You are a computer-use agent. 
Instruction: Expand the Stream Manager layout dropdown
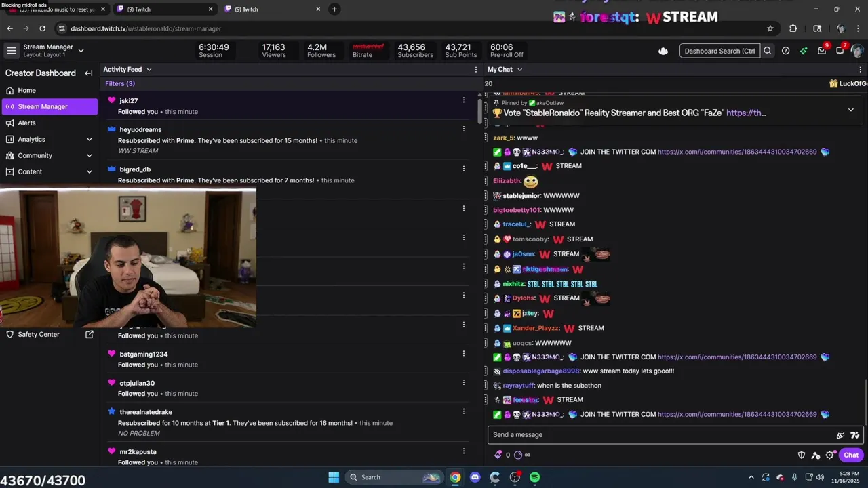click(81, 50)
